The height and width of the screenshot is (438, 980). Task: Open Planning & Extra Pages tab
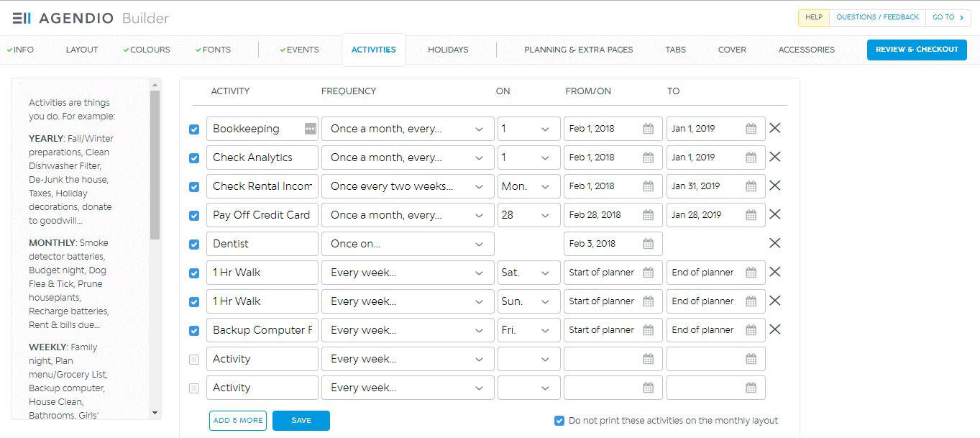point(579,50)
